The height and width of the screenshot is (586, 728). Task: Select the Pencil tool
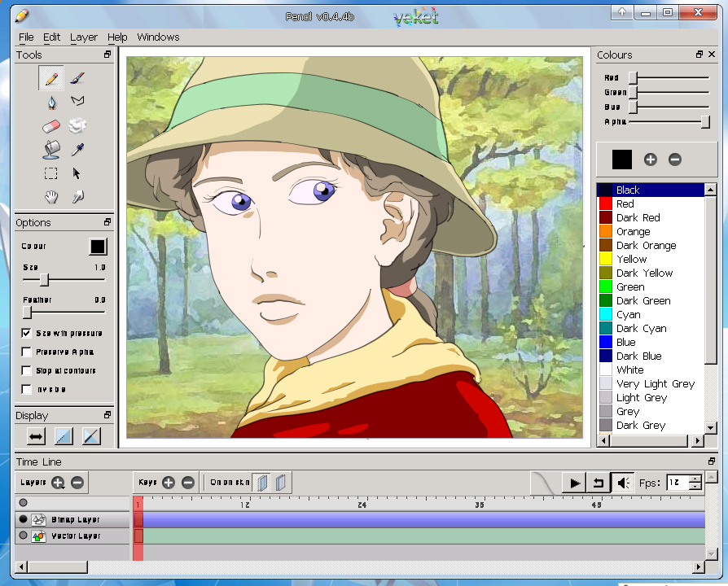51,78
